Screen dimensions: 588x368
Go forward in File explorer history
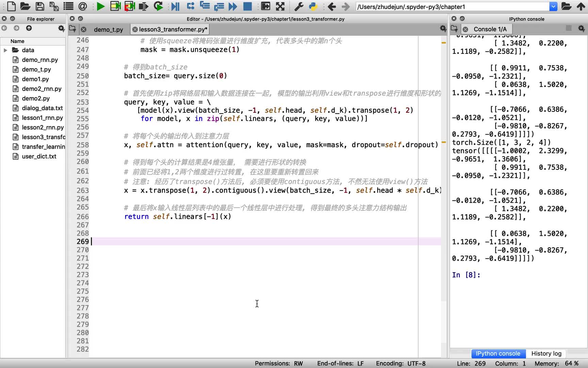point(16,28)
